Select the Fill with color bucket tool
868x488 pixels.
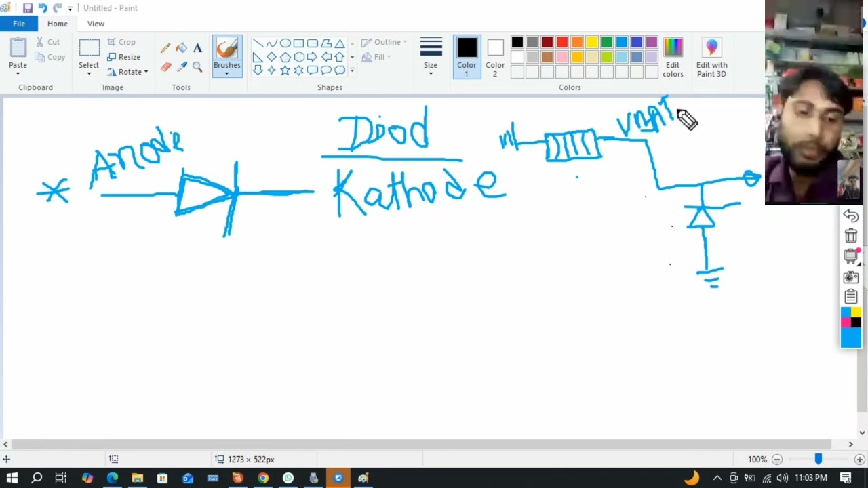click(181, 48)
